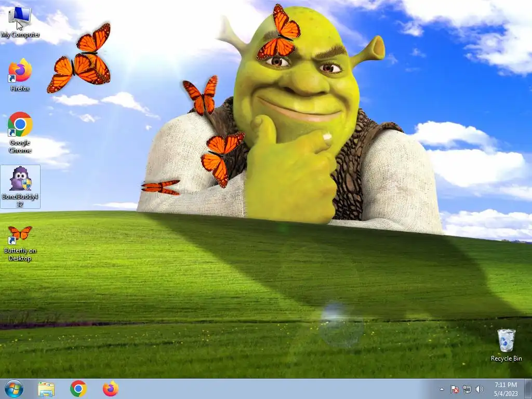532x399 pixels.
Task: Select the BonziBuddy432 desktop icon
Action: click(20, 187)
